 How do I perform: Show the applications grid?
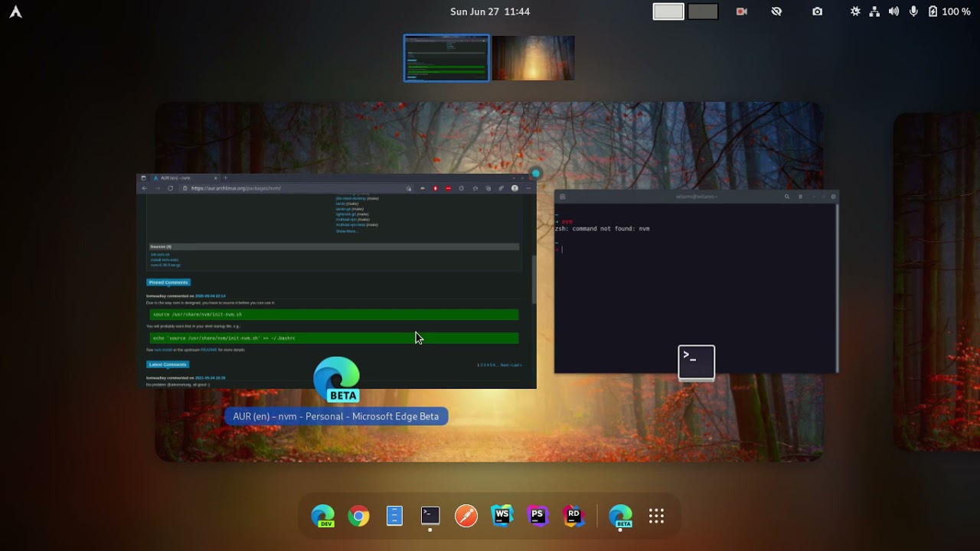tap(656, 517)
